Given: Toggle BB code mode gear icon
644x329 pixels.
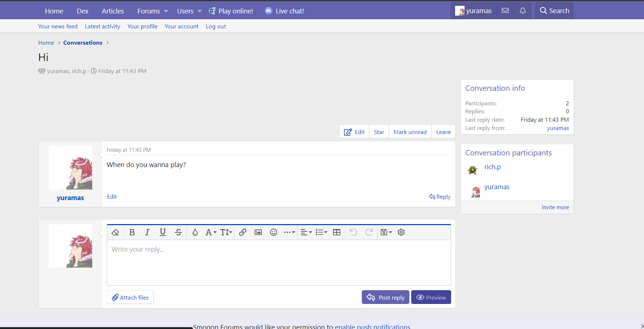Looking at the screenshot, I should point(401,232).
